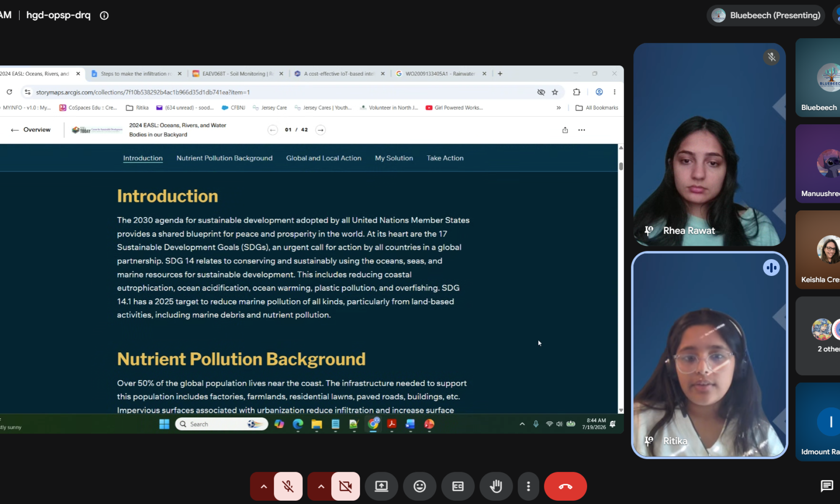This screenshot has height=504, width=840.
Task: Open Windows Start button in shared taskbar
Action: pyautogui.click(x=164, y=424)
